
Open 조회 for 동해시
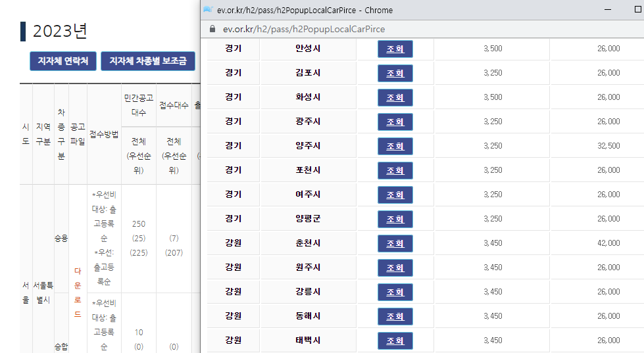coord(395,316)
